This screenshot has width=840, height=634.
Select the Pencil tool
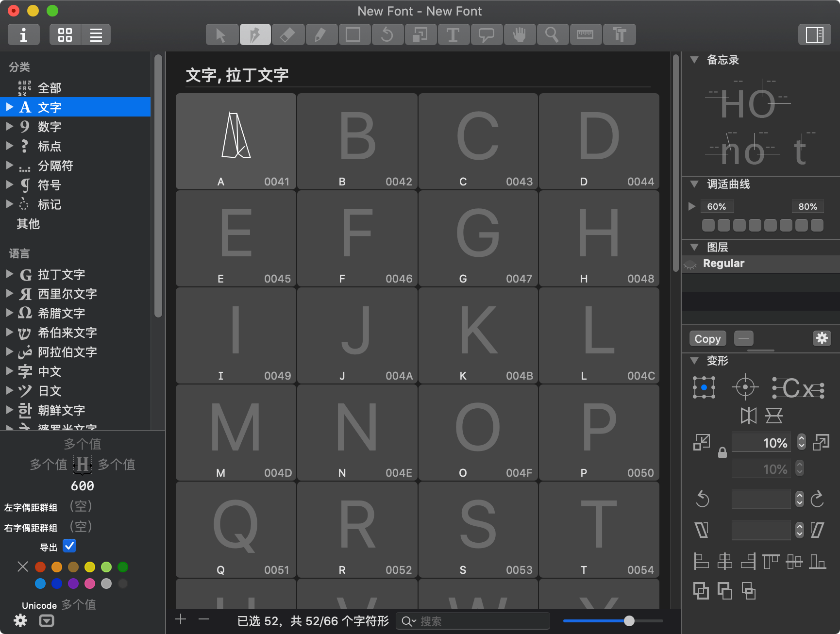[x=321, y=34]
